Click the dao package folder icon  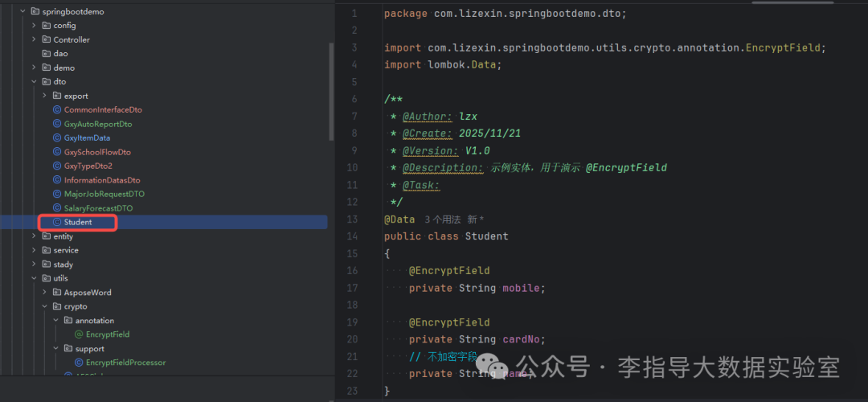pyautogui.click(x=47, y=54)
